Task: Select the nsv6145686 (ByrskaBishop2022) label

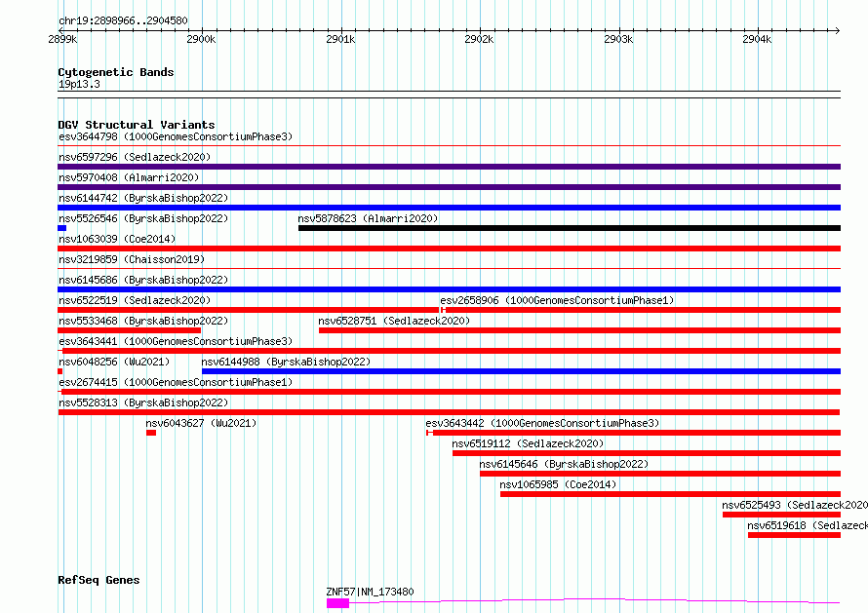Action: 143,280
